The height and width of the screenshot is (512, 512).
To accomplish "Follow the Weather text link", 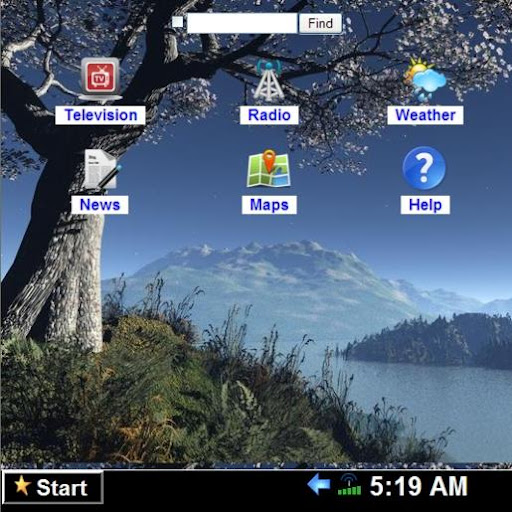I will (425, 115).
